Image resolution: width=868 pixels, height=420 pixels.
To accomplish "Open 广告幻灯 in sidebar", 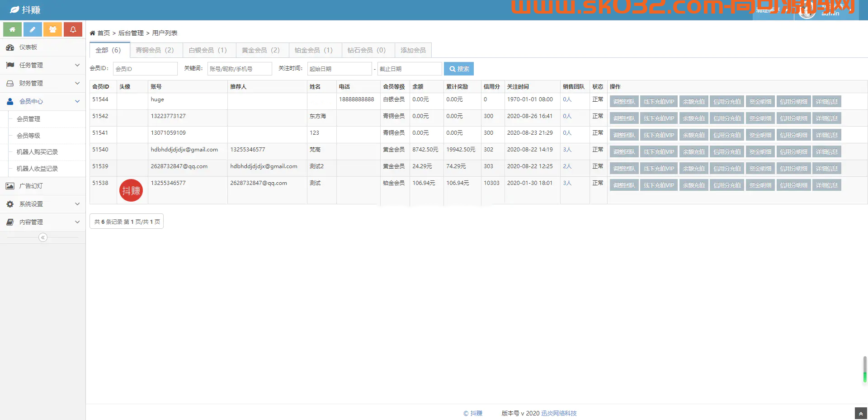I will pos(42,186).
